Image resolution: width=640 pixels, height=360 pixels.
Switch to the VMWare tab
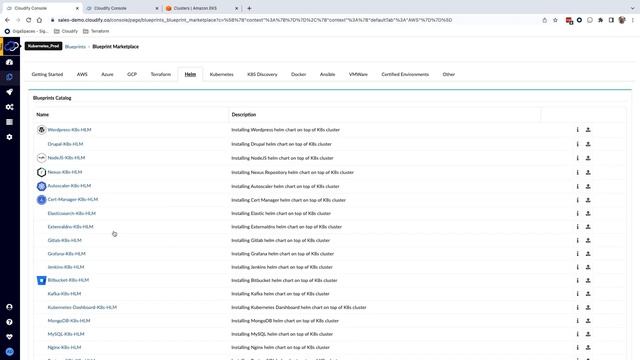coord(358,74)
